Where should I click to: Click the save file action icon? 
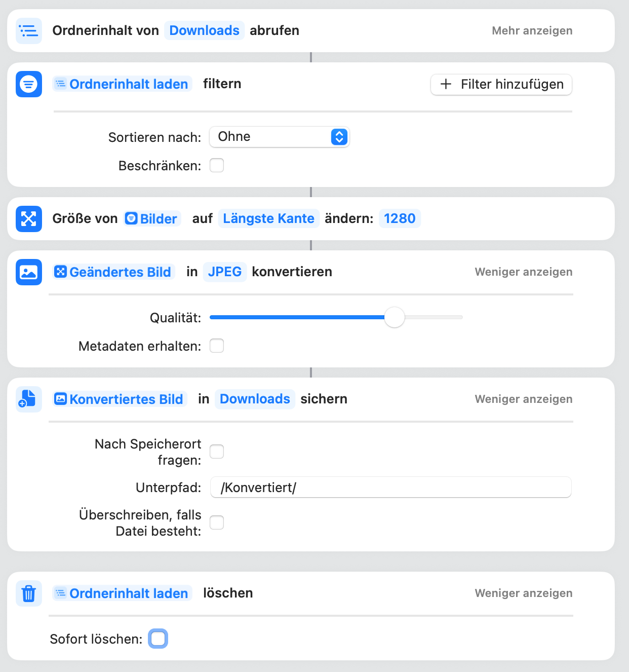click(29, 399)
